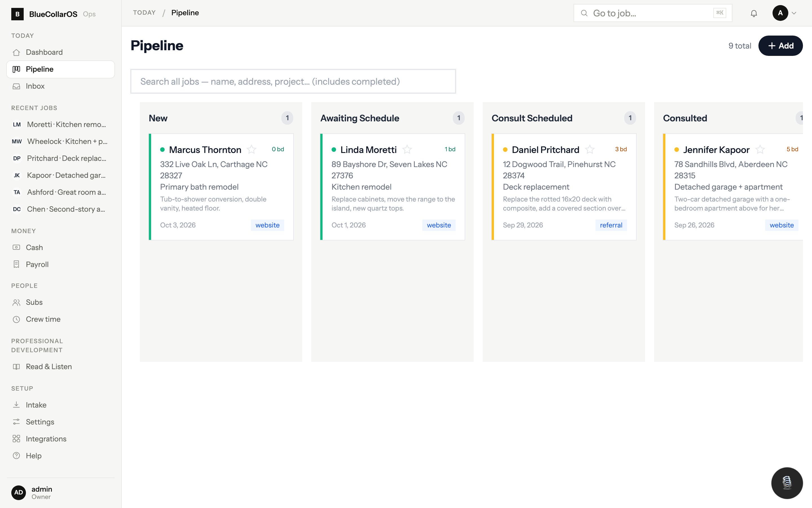Open Help page

60,456
